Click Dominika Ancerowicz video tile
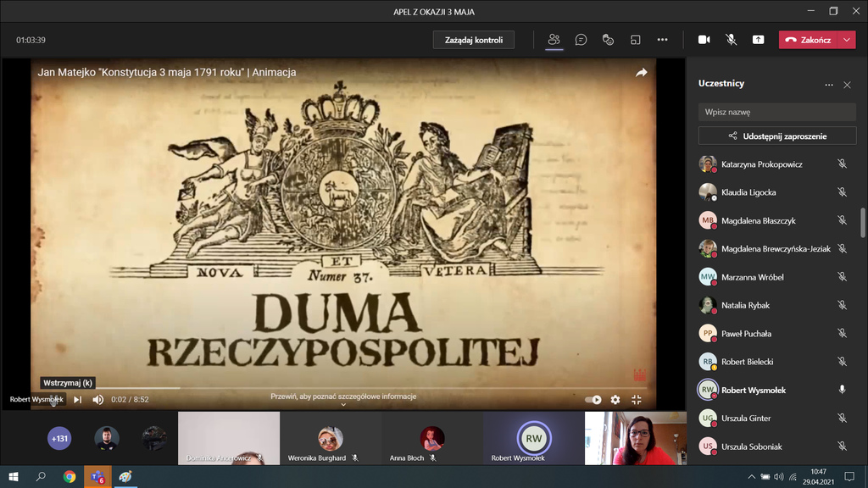Image resolution: width=868 pixels, height=488 pixels. coord(229,438)
